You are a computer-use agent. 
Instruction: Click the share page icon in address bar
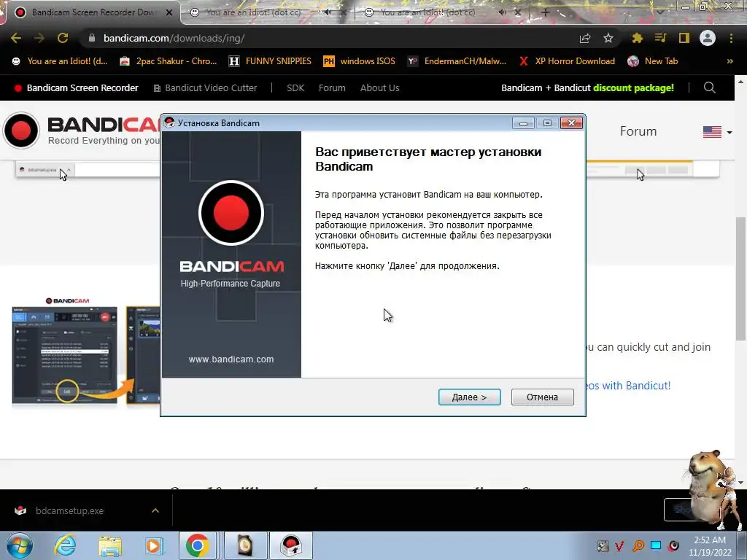[x=585, y=38]
